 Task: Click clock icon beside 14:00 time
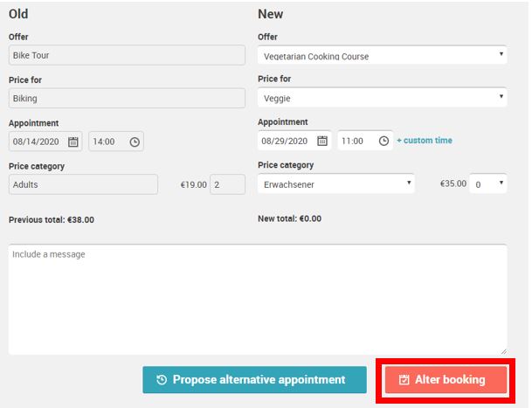[x=135, y=142]
